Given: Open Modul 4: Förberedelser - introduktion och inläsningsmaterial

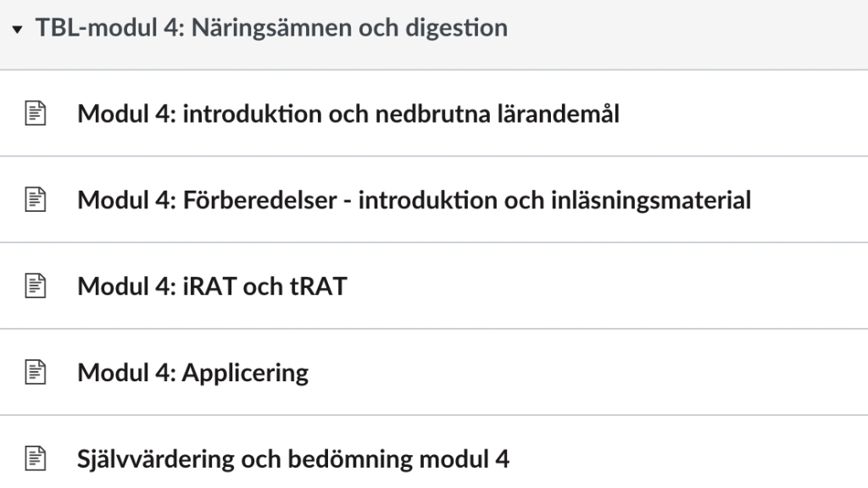Looking at the screenshot, I should click(414, 200).
